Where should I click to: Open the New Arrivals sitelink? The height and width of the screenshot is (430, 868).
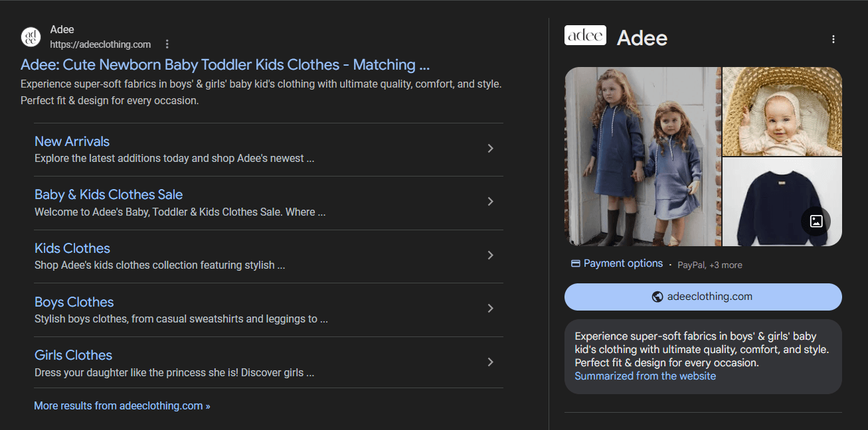coord(72,141)
